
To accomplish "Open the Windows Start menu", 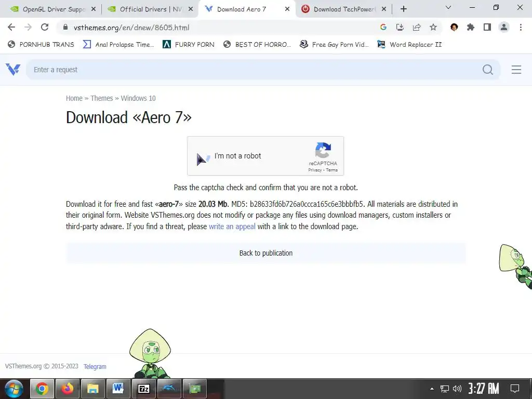I will 14,389.
